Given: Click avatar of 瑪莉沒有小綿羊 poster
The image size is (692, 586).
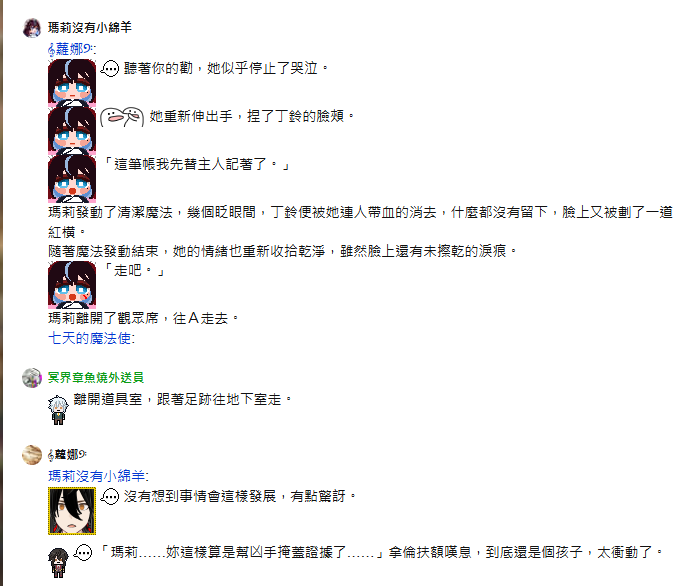Looking at the screenshot, I should pyautogui.click(x=32, y=28).
